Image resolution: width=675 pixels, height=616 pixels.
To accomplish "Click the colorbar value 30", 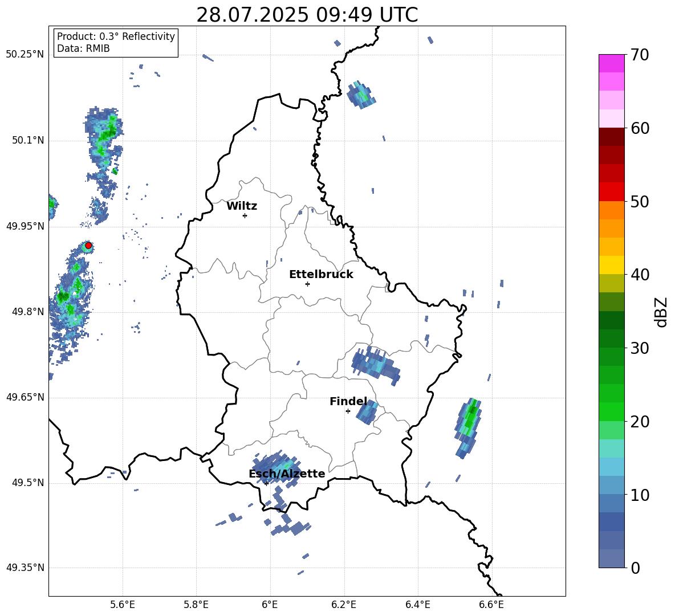I will point(640,348).
